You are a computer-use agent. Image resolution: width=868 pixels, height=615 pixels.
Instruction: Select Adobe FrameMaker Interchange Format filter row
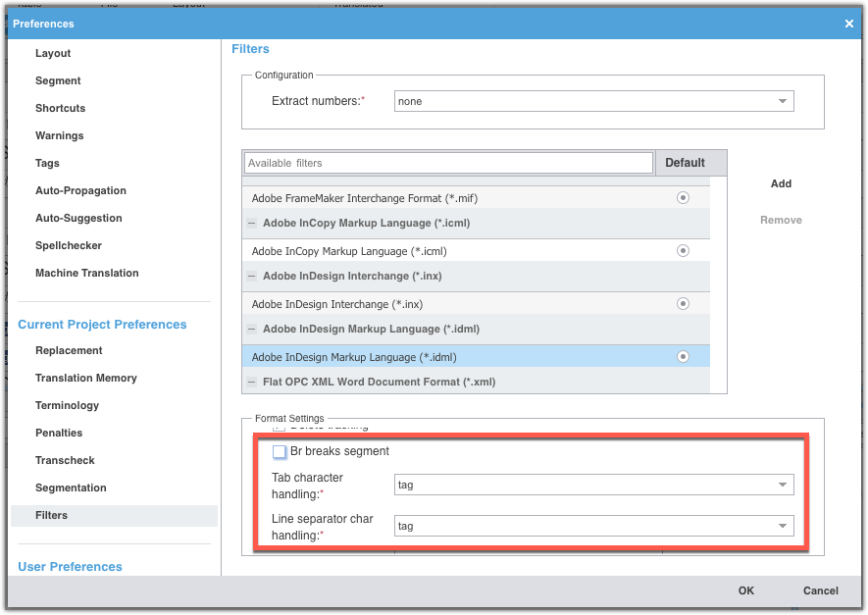click(x=476, y=197)
